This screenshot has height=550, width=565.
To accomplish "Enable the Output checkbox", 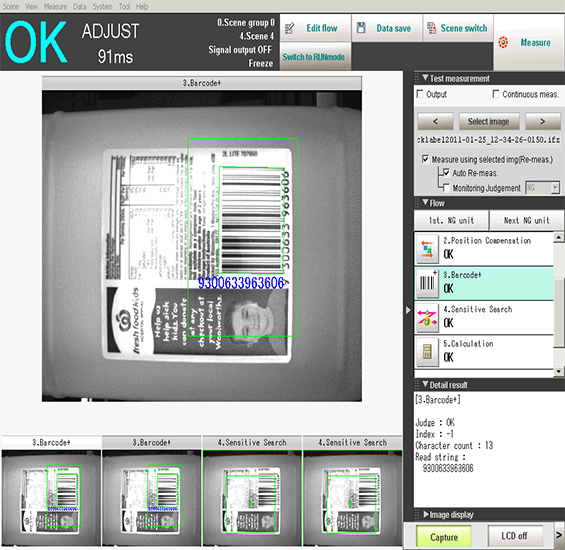I will pyautogui.click(x=420, y=94).
